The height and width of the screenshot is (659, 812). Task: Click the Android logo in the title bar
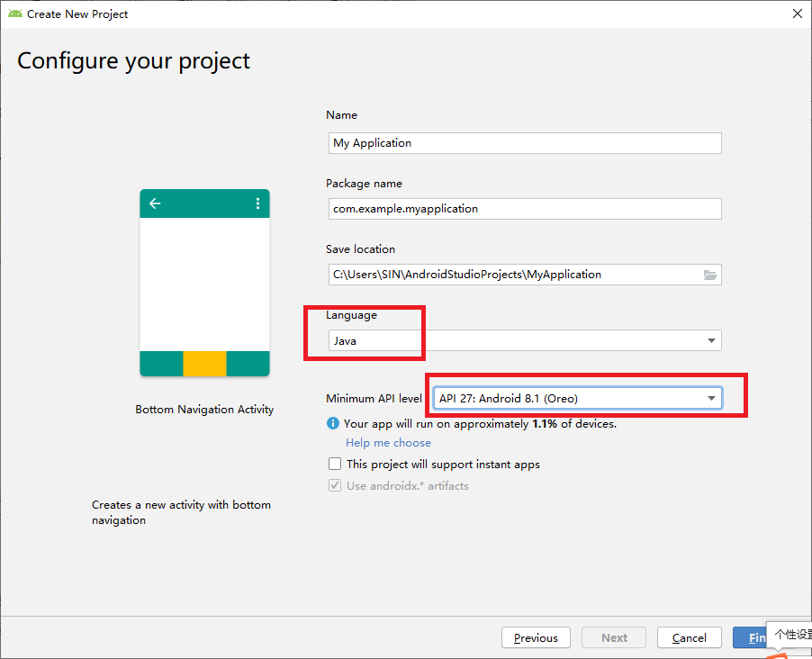click(15, 14)
